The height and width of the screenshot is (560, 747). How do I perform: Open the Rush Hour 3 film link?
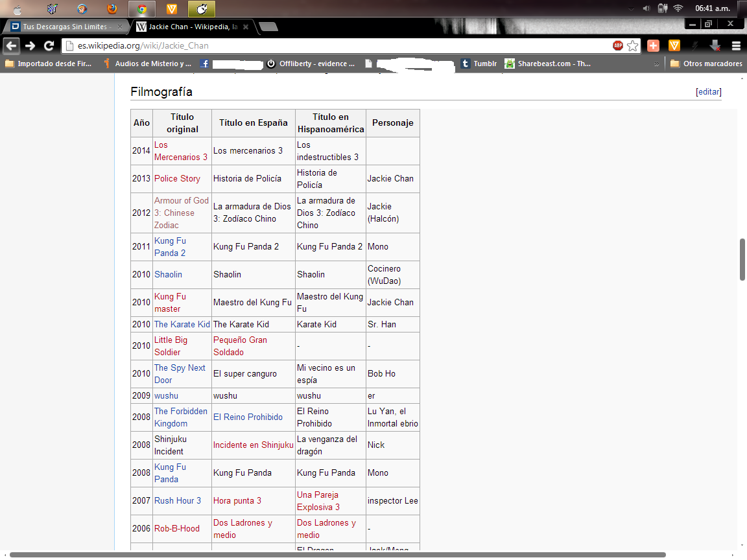(x=178, y=500)
